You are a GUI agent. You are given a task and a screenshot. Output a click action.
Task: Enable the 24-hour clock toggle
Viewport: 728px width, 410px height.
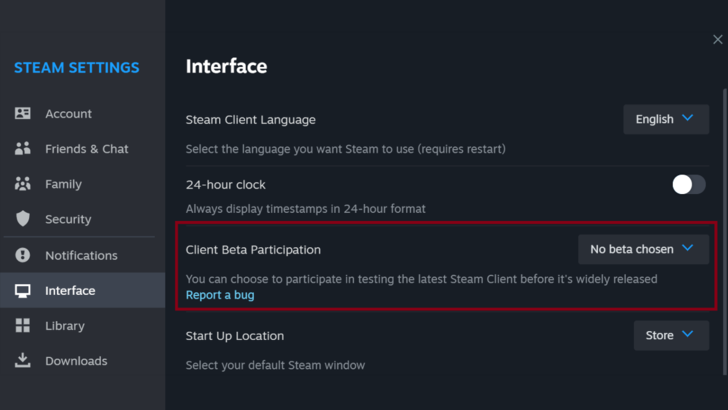pyautogui.click(x=688, y=184)
